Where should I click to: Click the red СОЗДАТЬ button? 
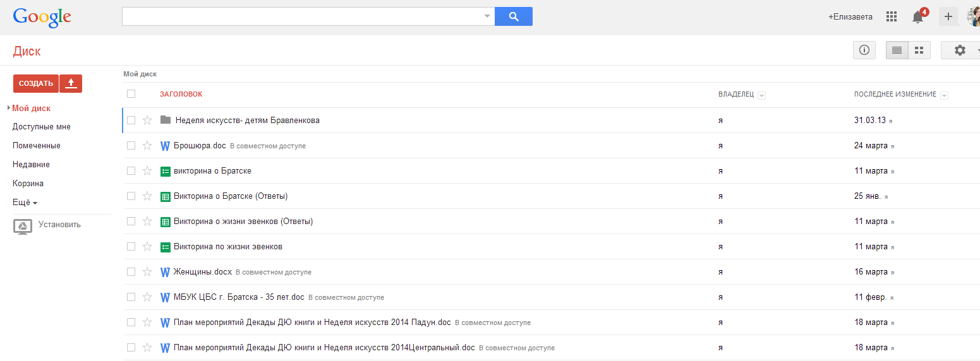coord(36,83)
